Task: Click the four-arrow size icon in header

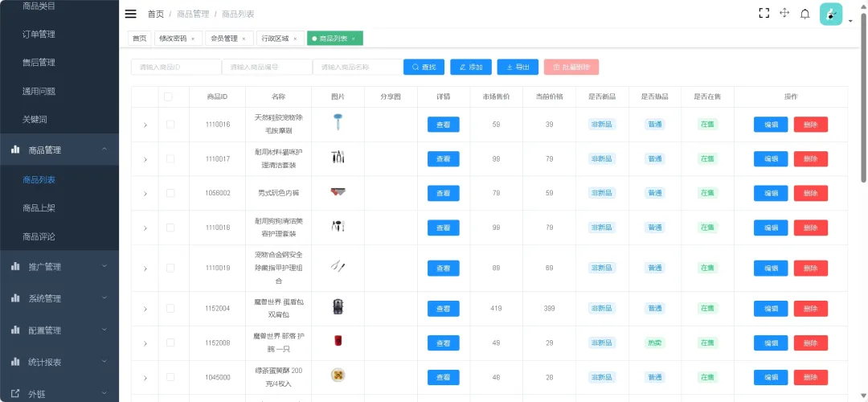Action: (x=784, y=14)
